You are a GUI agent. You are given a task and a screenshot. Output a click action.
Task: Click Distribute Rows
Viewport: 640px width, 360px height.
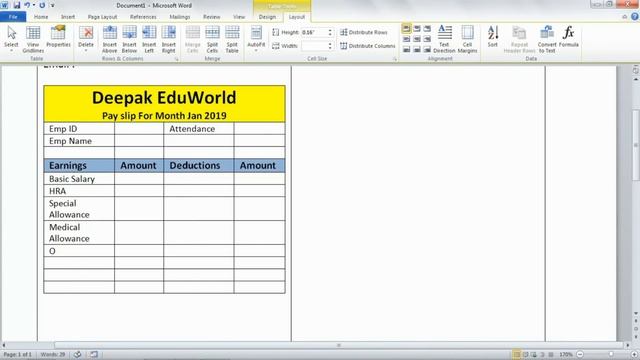tap(364, 32)
